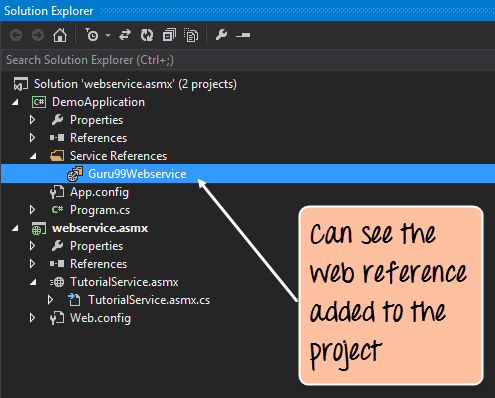Open the dropdown arrow beside Pending Changes Filter
The height and width of the screenshot is (398, 495).
[x=108, y=35]
